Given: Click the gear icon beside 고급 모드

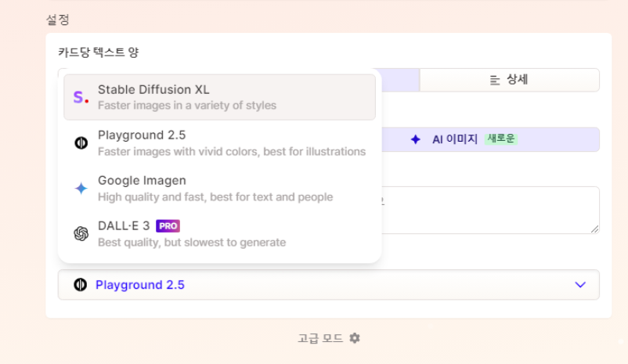Looking at the screenshot, I should (x=355, y=338).
